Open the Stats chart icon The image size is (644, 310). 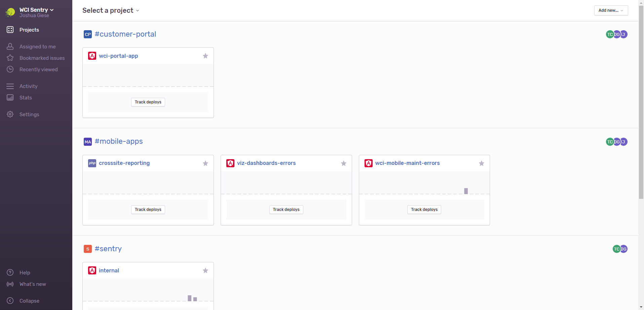pyautogui.click(x=10, y=98)
